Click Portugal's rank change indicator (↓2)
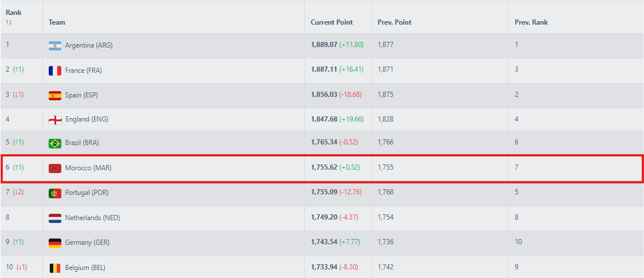This screenshot has width=644, height=278. click(18, 192)
